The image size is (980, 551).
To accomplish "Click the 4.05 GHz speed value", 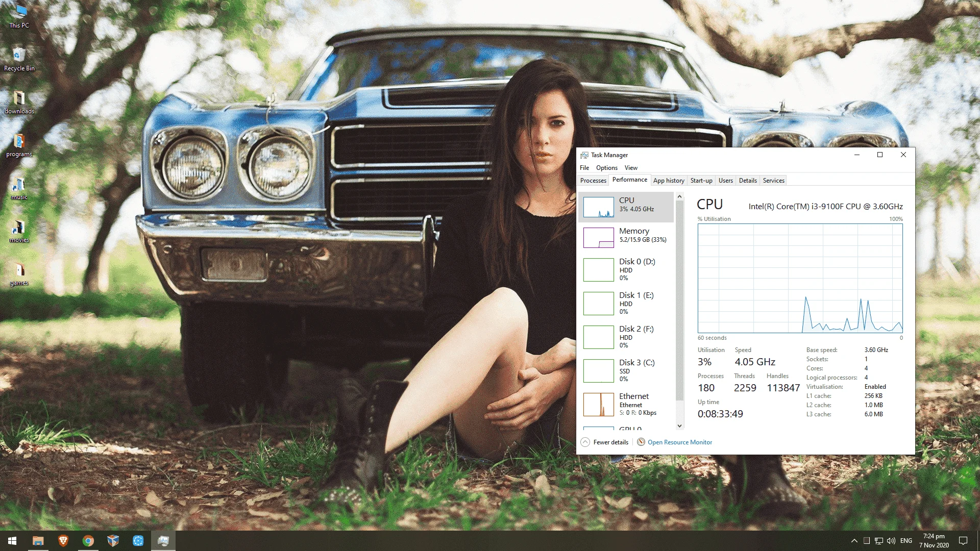I will pyautogui.click(x=755, y=362).
